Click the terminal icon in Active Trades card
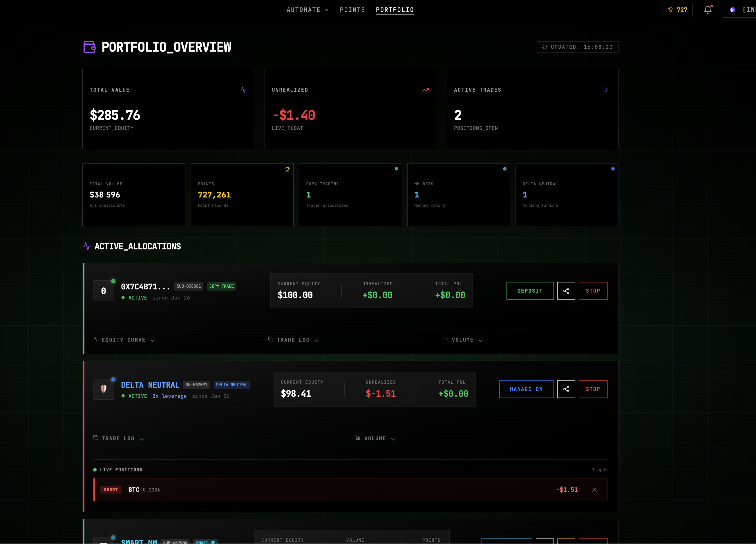This screenshot has width=756, height=544. click(607, 90)
